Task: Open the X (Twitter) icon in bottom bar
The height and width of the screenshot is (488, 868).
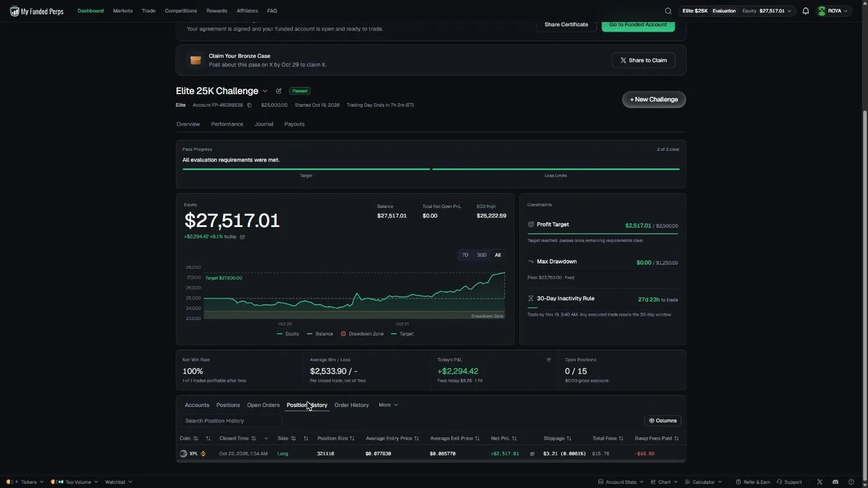Action: tap(820, 482)
